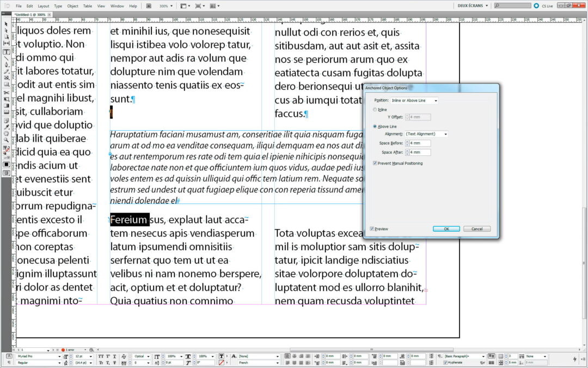Image resolution: width=588 pixels, height=368 pixels.
Task: Select the Selection tool arrow
Action: 7,23
